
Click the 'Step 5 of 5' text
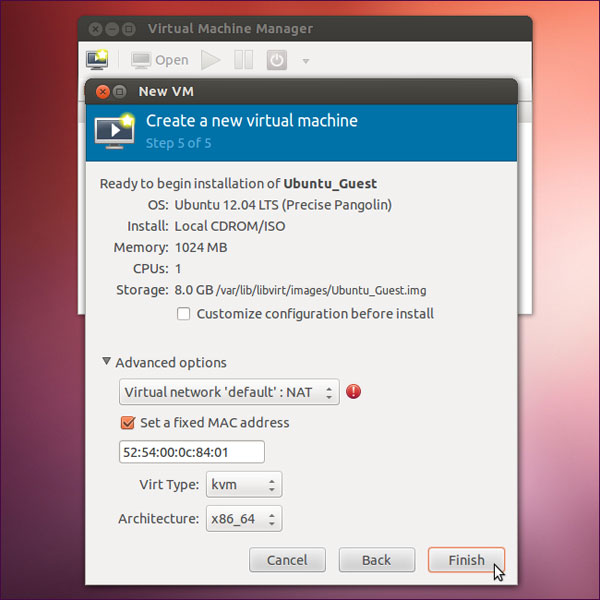pos(178,143)
